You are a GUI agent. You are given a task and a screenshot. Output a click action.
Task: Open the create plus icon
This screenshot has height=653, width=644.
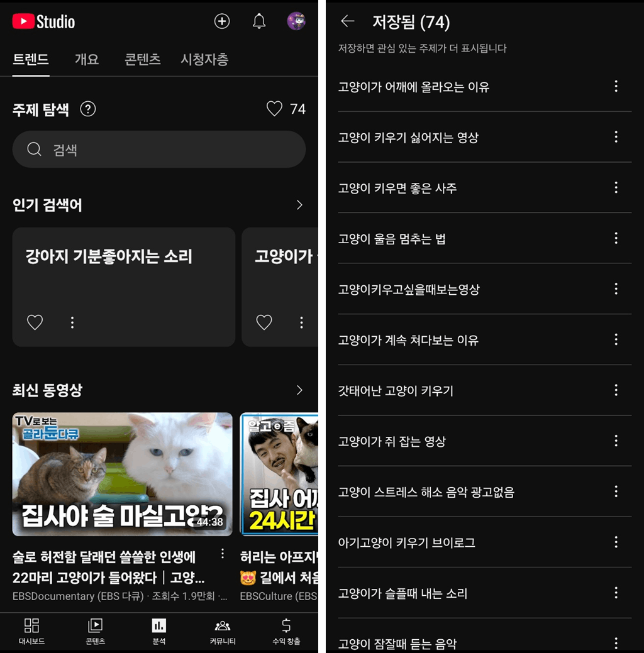coord(222,21)
